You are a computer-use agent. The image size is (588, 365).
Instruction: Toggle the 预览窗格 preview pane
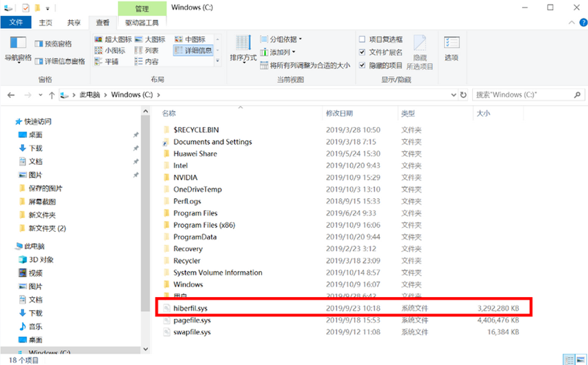53,44
